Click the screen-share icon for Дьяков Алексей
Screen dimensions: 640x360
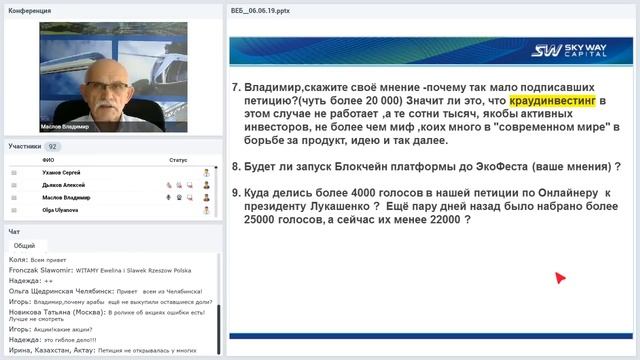point(190,185)
